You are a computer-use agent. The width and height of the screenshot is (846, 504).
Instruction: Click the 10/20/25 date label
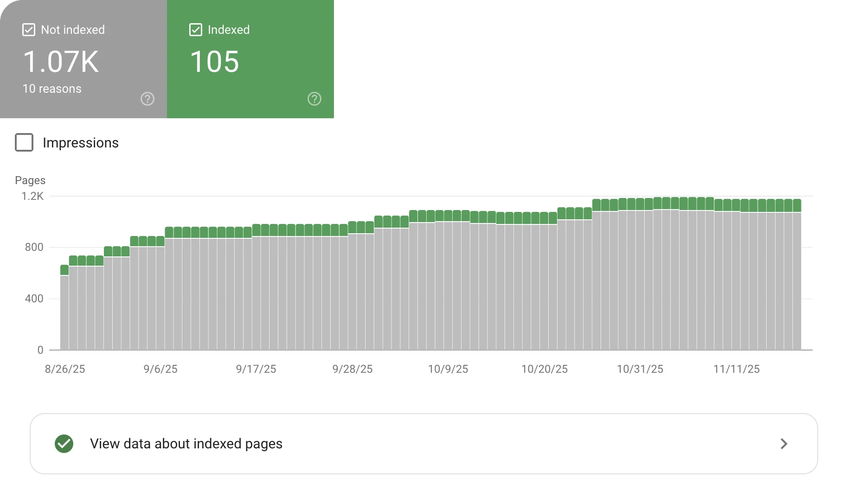[x=545, y=369]
